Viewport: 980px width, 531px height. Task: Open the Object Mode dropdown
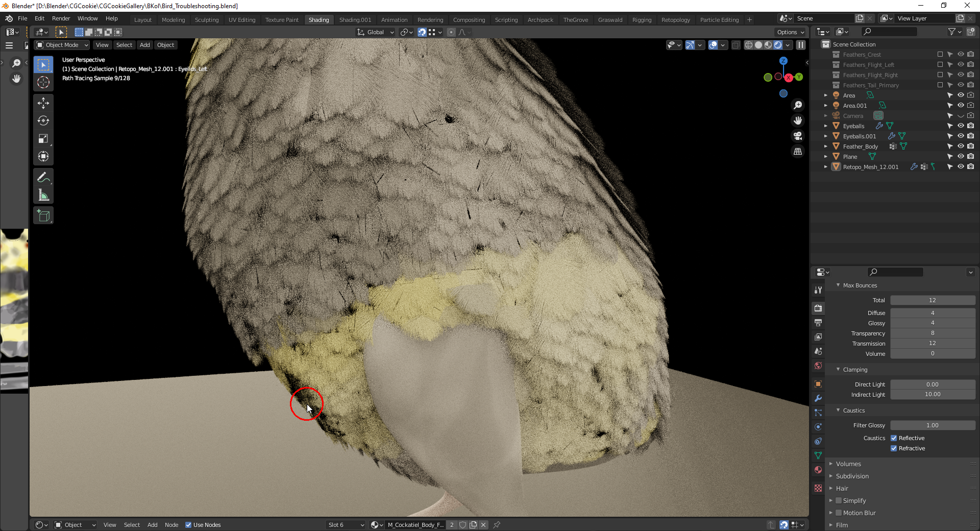click(62, 45)
